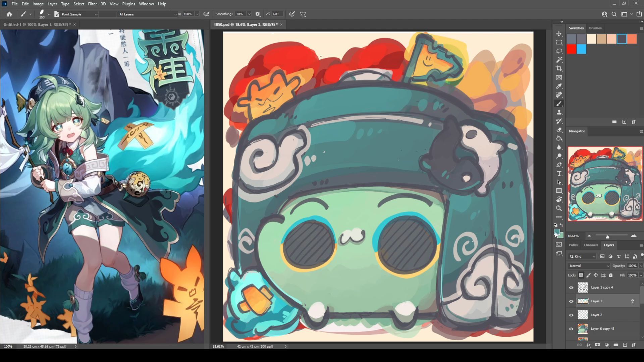Screen dimensions: 644x362
Task: Delete layer using Layers trash icon
Action: coord(634,345)
